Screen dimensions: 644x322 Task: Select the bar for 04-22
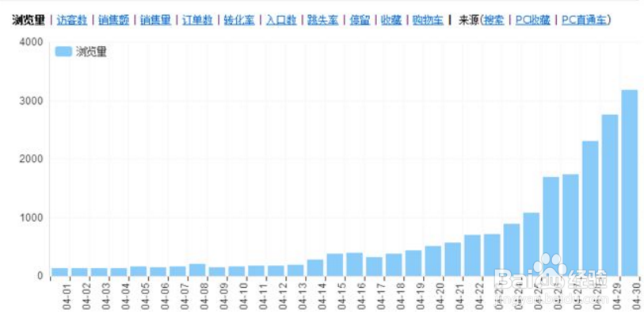472,255
